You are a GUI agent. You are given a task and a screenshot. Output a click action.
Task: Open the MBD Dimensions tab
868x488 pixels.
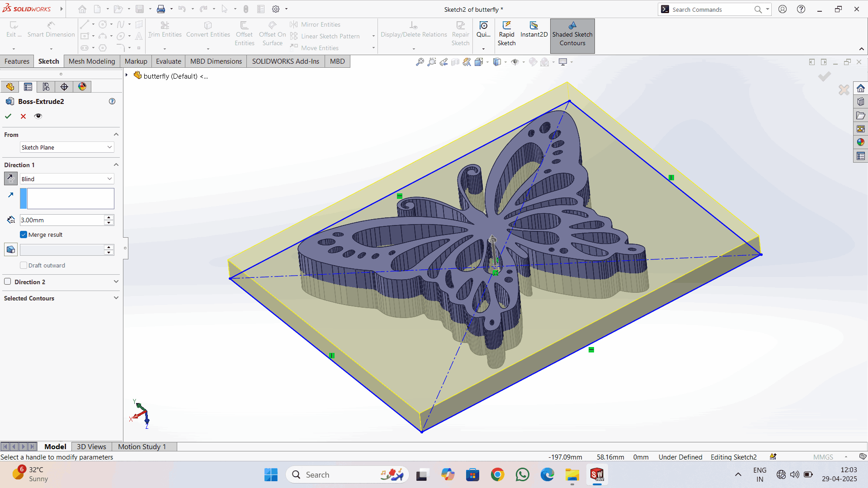[x=216, y=61]
